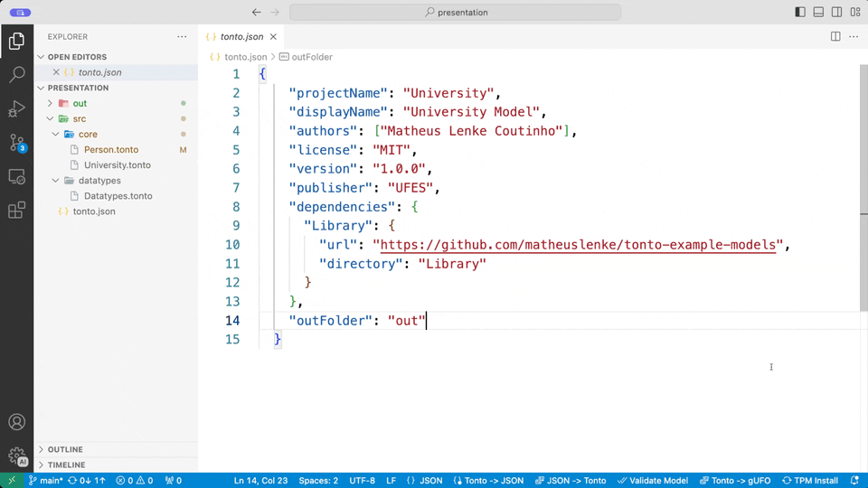Split the editor to the right

835,36
